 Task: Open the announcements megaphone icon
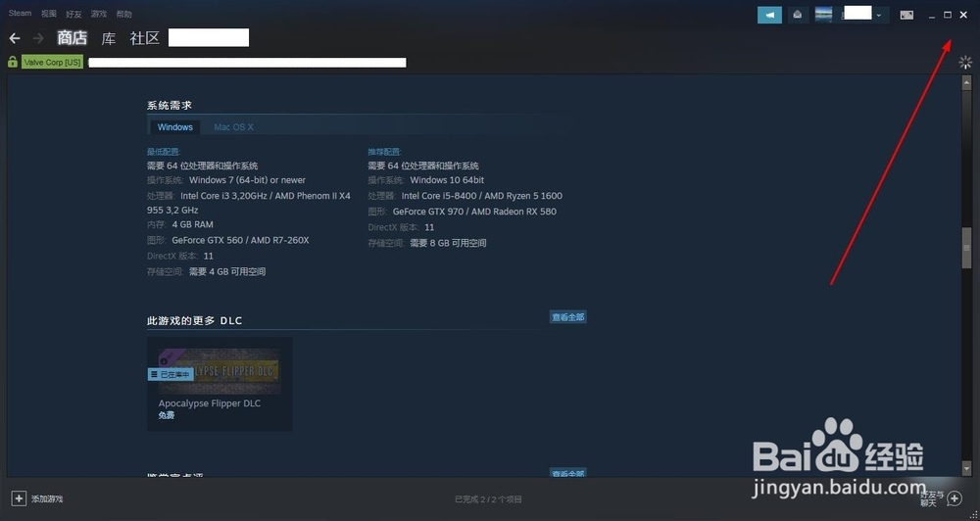[x=769, y=15]
